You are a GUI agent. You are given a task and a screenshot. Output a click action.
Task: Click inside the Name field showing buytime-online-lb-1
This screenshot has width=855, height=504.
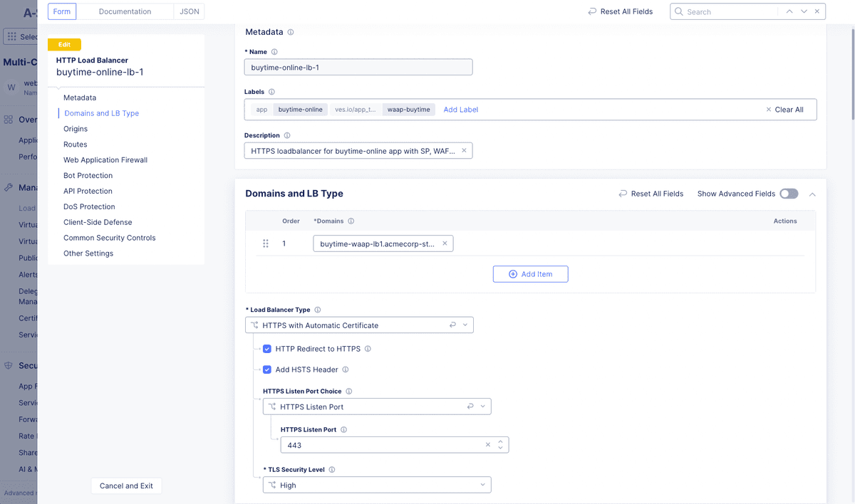click(x=356, y=66)
